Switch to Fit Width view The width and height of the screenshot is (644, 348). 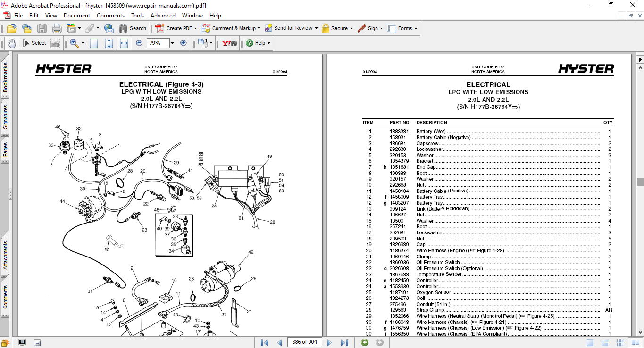(x=124, y=43)
